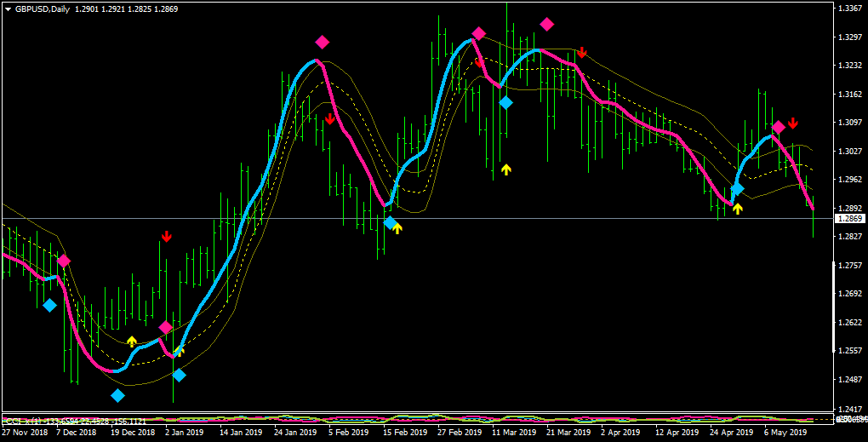868x442 pixels.
Task: Click the 1.2692 price scale label
Action: pyautogui.click(x=848, y=294)
